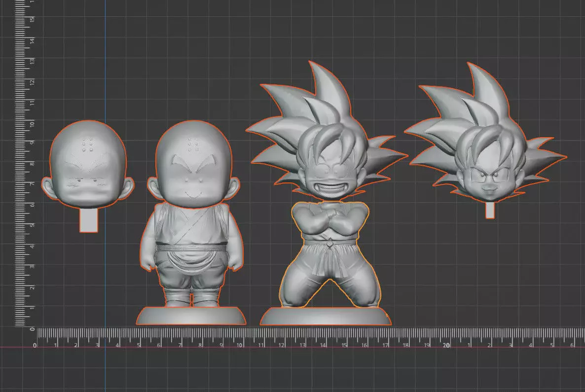Image resolution: width=585 pixels, height=392 pixels.
Task: Click the bold 20 mark on horizontal ruler
Action: (x=446, y=345)
